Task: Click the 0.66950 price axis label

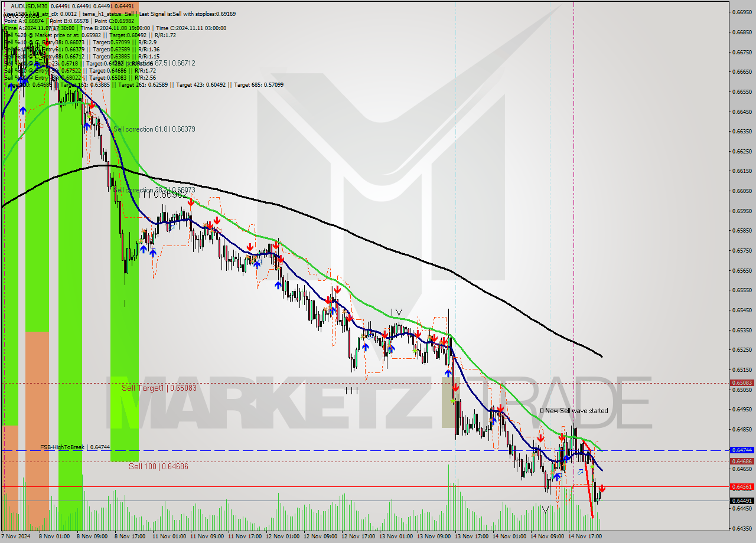Action: 742,12
